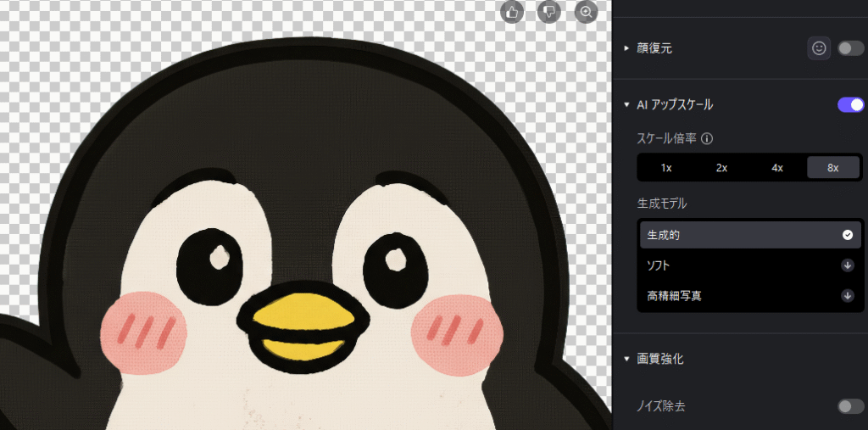868x430 pixels.
Task: Collapse the AI アップスケール section
Action: (627, 105)
